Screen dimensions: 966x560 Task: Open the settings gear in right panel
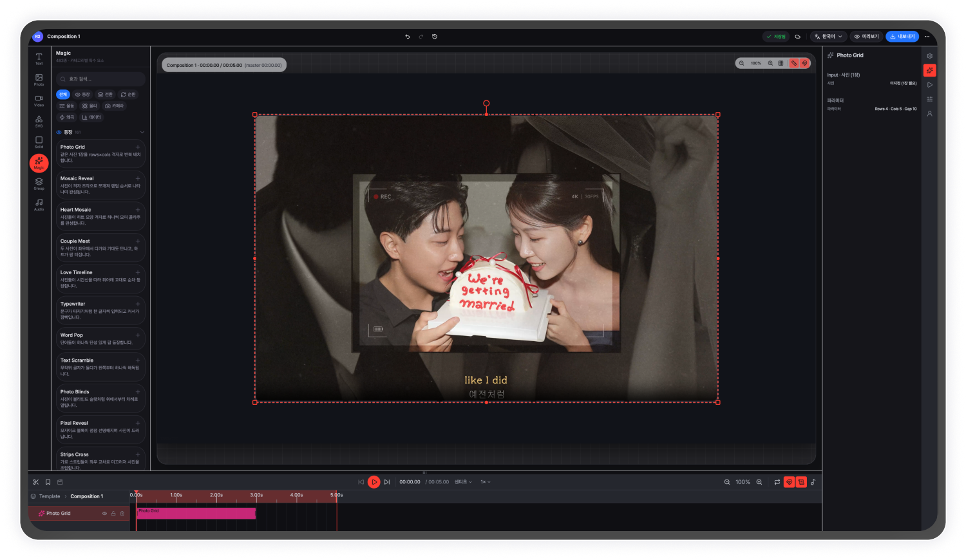click(929, 56)
